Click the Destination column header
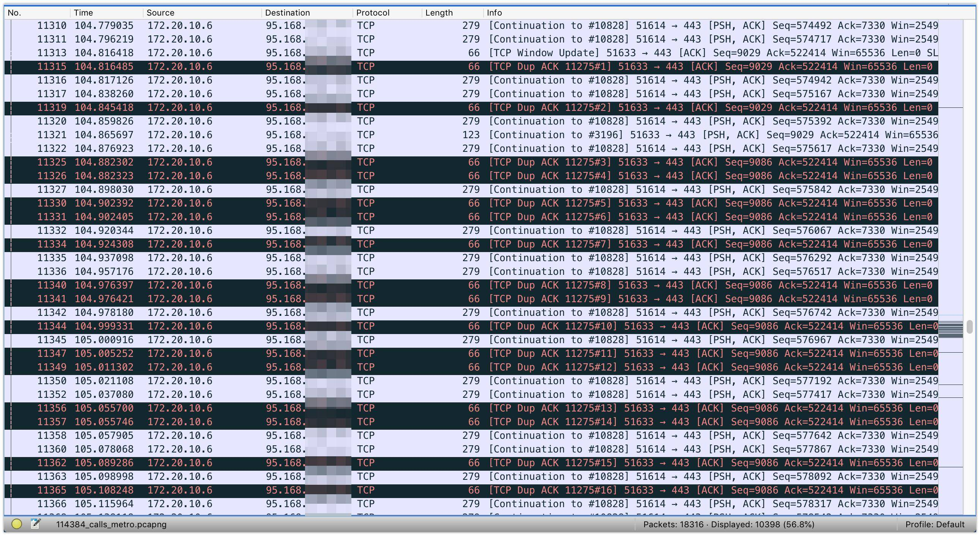The height and width of the screenshot is (536, 980). (x=287, y=13)
